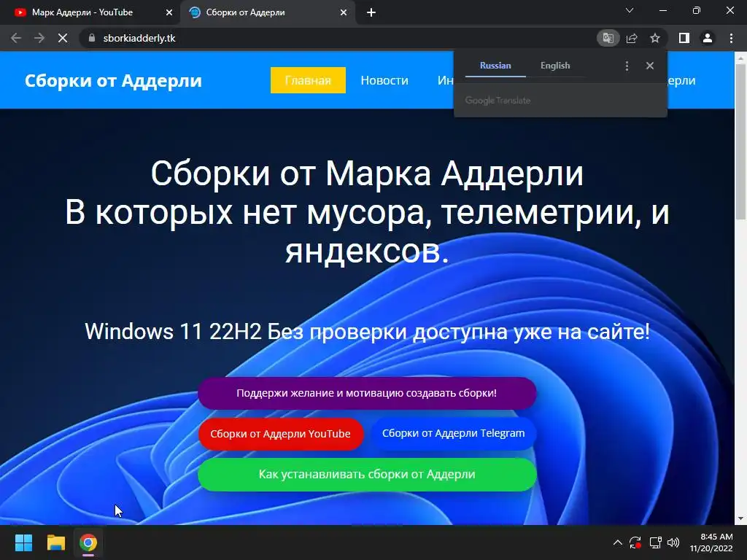This screenshot has width=747, height=560.
Task: Open a new browser tab
Action: pyautogui.click(x=371, y=13)
